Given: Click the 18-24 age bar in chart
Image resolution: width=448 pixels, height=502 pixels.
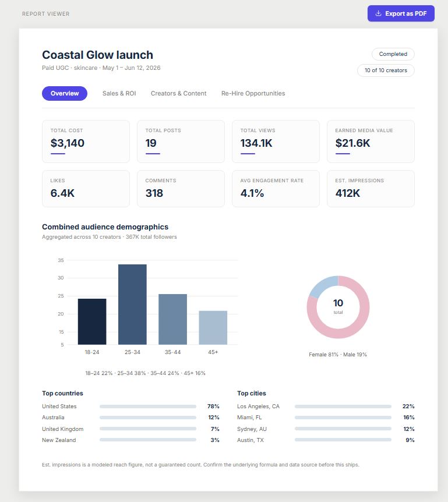Looking at the screenshot, I should pos(92,321).
